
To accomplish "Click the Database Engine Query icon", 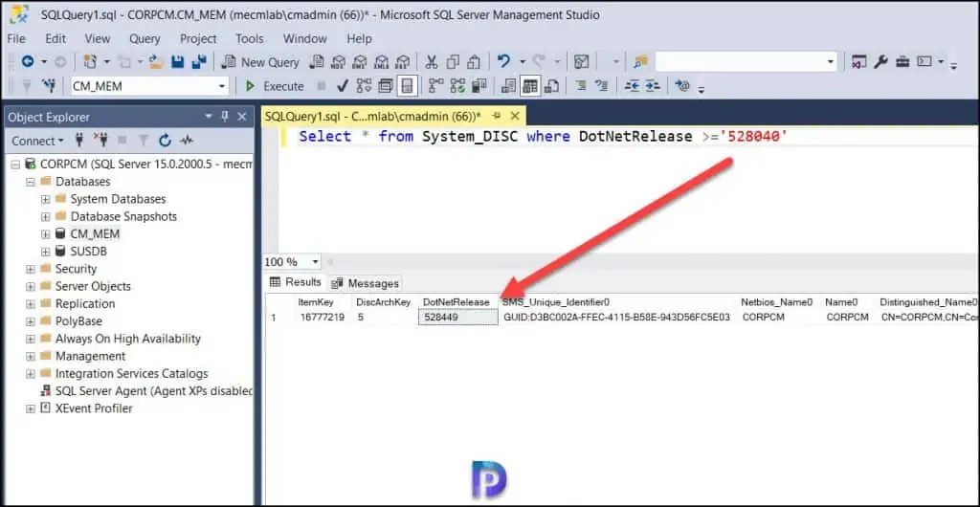I will pos(317,62).
